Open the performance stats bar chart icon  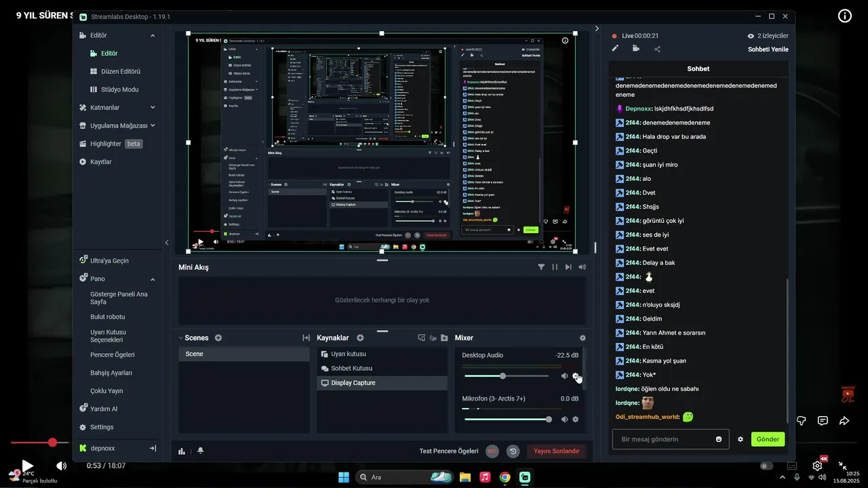[182, 451]
